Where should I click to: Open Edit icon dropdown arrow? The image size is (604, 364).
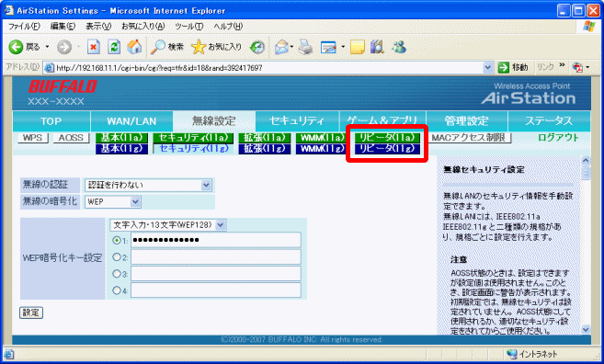pos(343,48)
